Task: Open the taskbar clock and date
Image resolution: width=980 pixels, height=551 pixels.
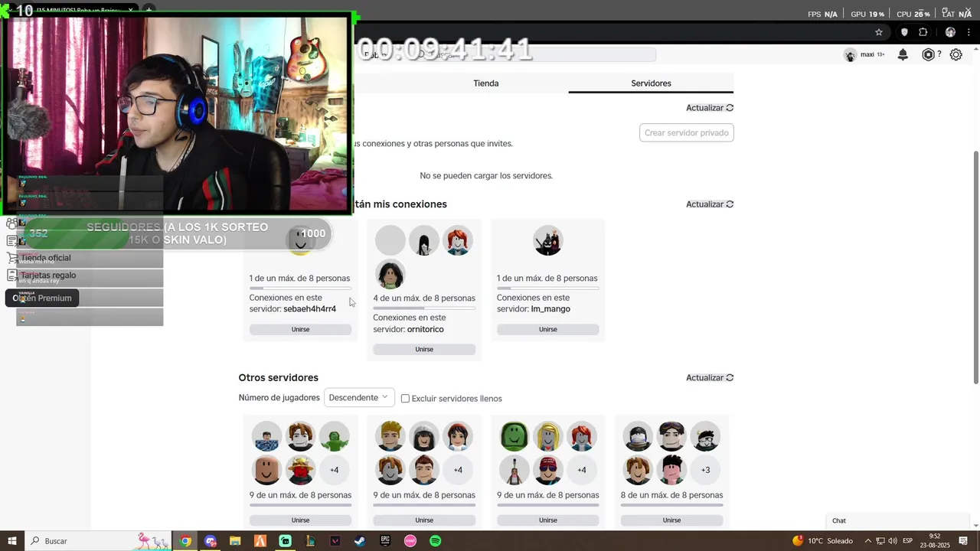Action: click(x=935, y=541)
